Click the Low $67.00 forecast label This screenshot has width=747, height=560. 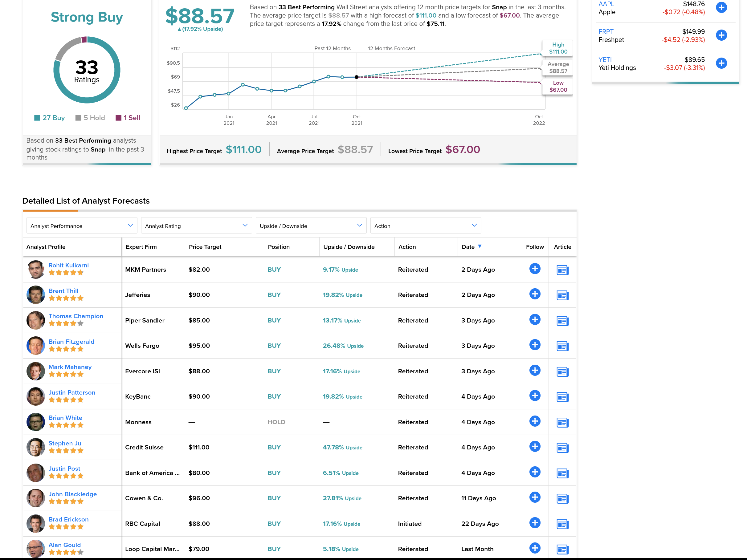558,87
